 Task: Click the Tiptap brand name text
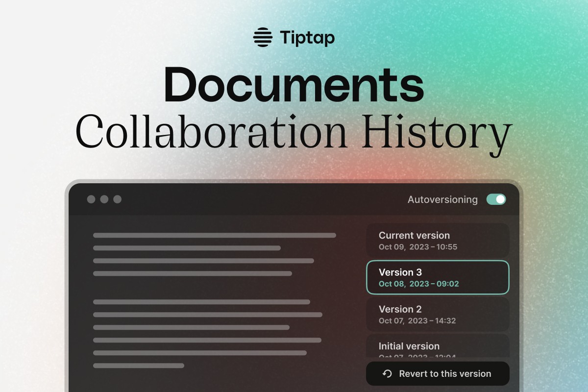[308, 37]
